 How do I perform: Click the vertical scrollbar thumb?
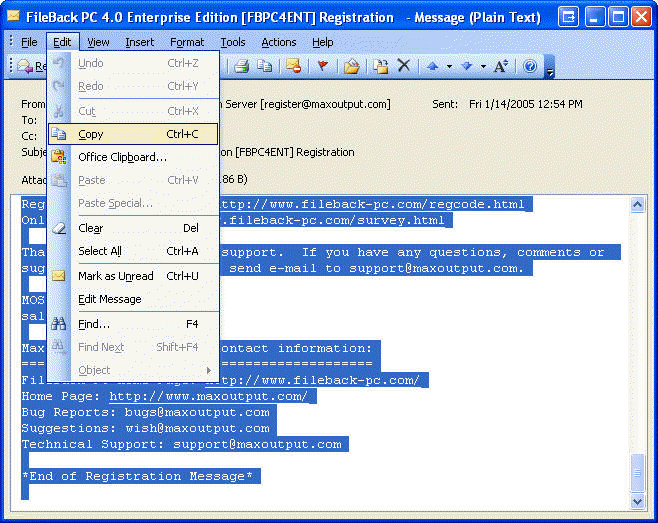point(637,472)
